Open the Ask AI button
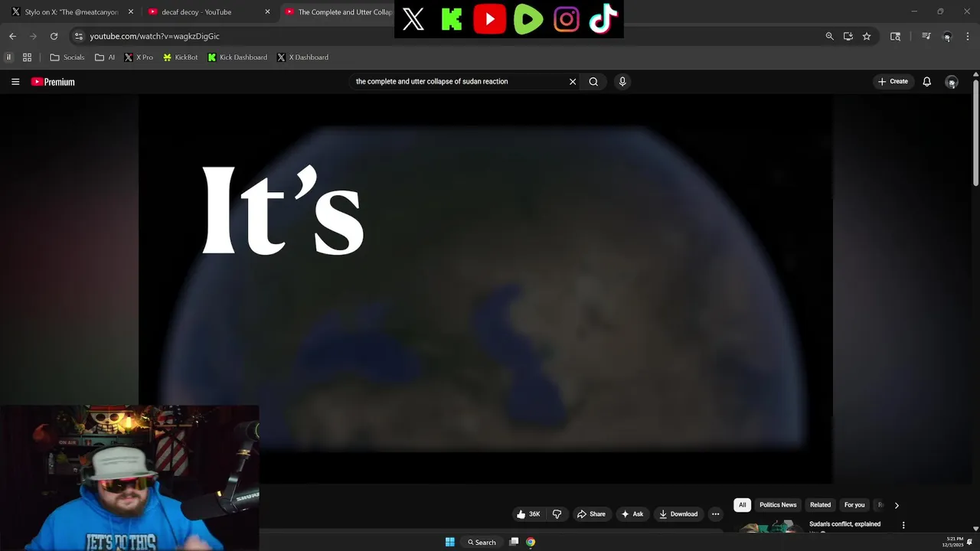Image resolution: width=980 pixels, height=551 pixels. [x=632, y=514]
